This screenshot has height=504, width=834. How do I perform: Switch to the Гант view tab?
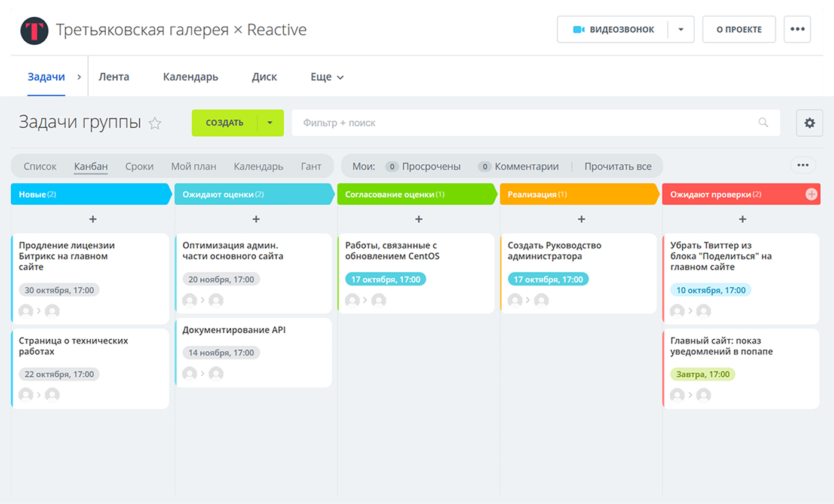tap(311, 167)
